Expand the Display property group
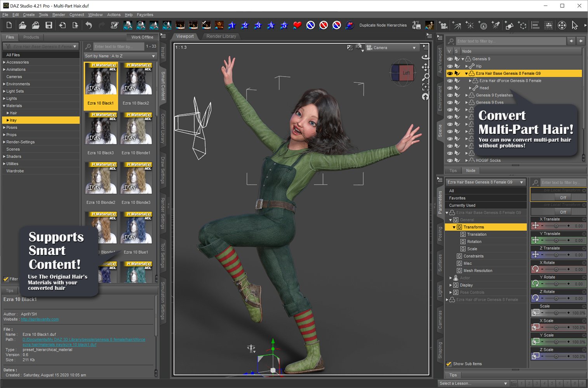 point(451,285)
